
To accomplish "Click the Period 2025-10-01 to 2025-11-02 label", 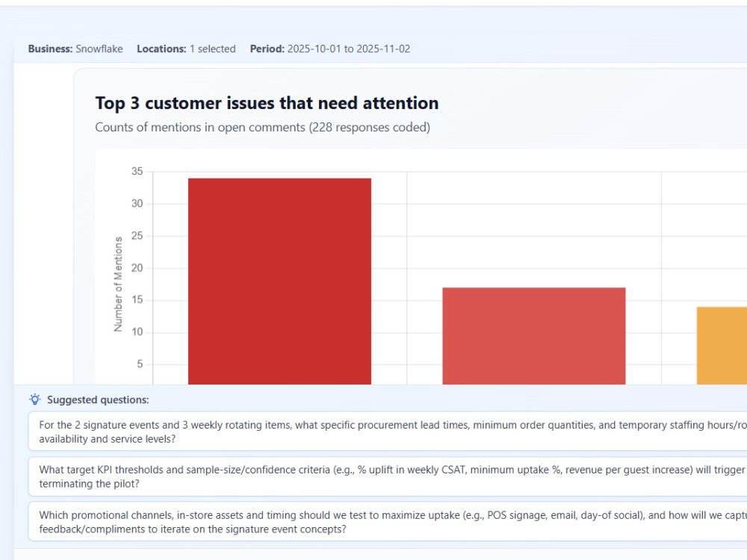I will point(329,49).
